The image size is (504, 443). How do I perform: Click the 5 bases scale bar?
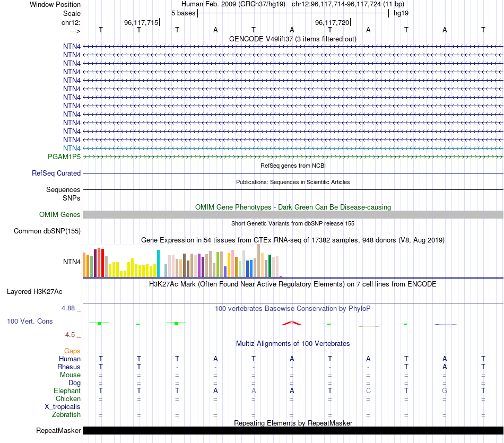pos(293,13)
